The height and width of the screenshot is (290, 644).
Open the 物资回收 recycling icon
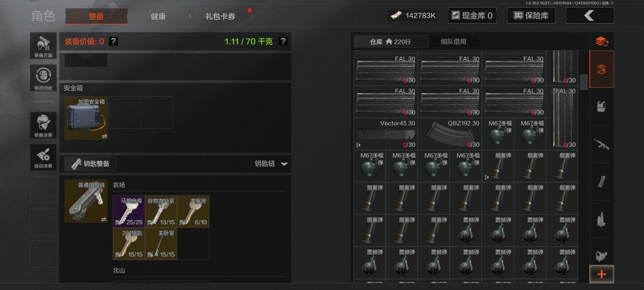(x=43, y=78)
